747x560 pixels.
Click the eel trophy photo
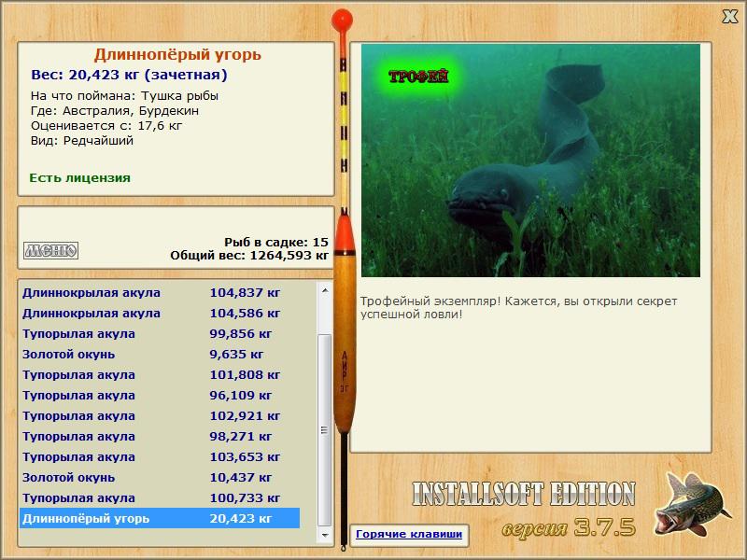pyautogui.click(x=530, y=161)
